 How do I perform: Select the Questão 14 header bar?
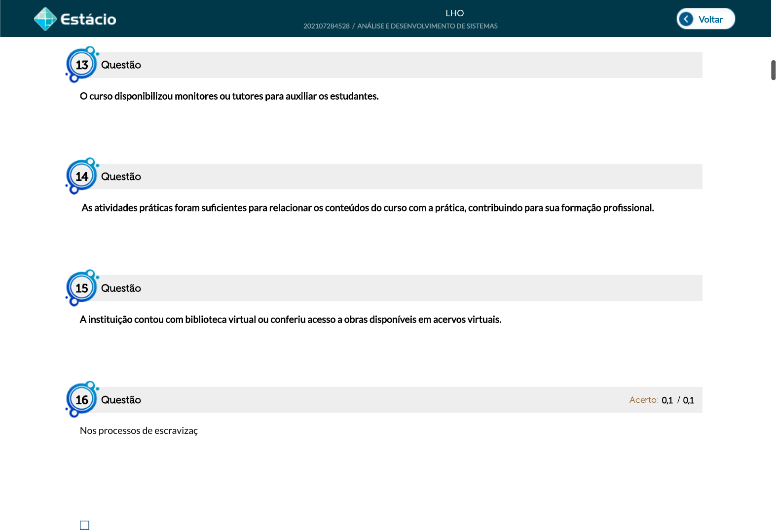click(395, 177)
